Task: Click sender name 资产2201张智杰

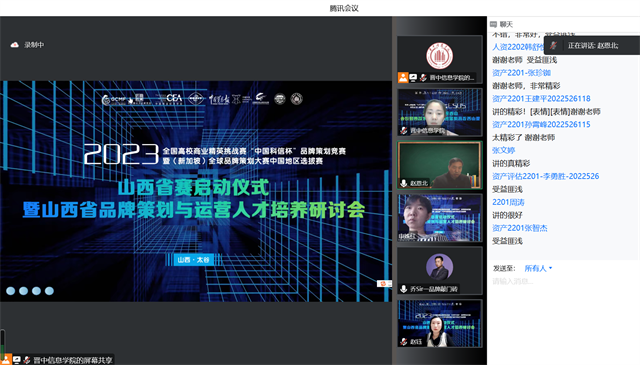Action: tap(520, 228)
